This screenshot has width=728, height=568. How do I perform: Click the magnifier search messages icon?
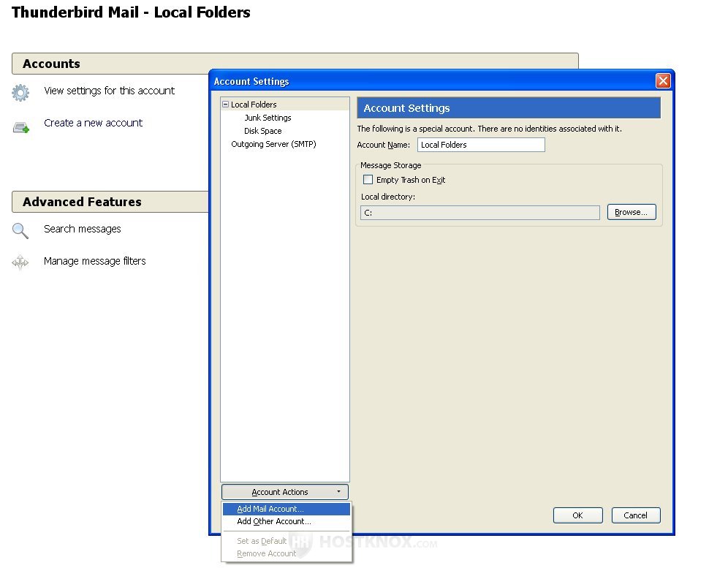[x=20, y=231]
